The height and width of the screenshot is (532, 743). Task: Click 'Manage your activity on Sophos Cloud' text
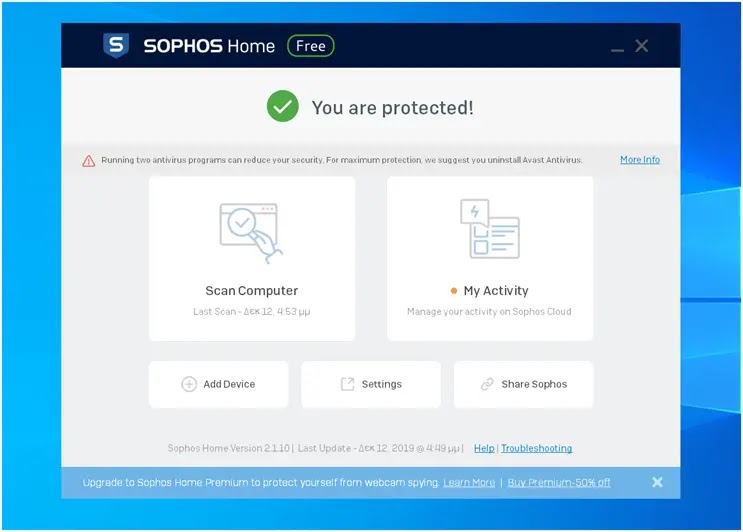click(489, 311)
